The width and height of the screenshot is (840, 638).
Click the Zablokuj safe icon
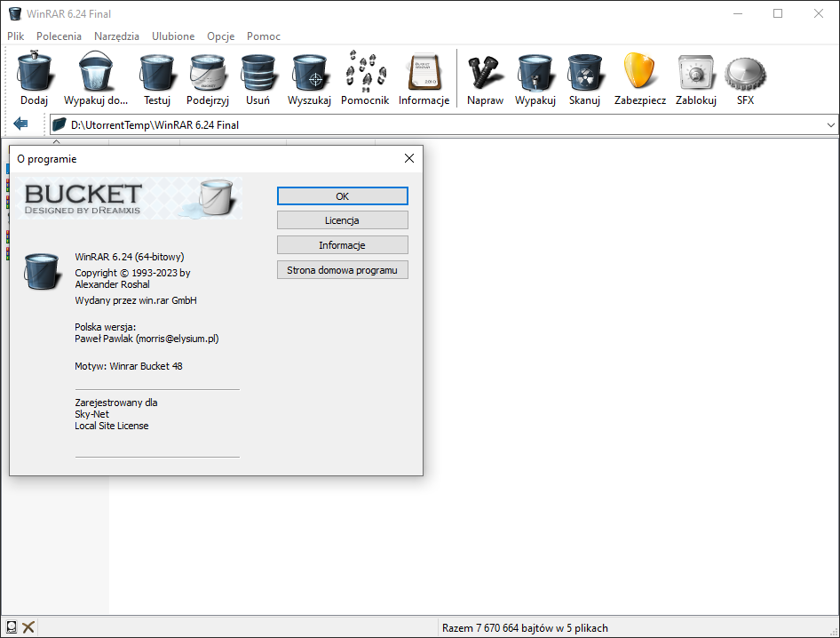tap(696, 71)
